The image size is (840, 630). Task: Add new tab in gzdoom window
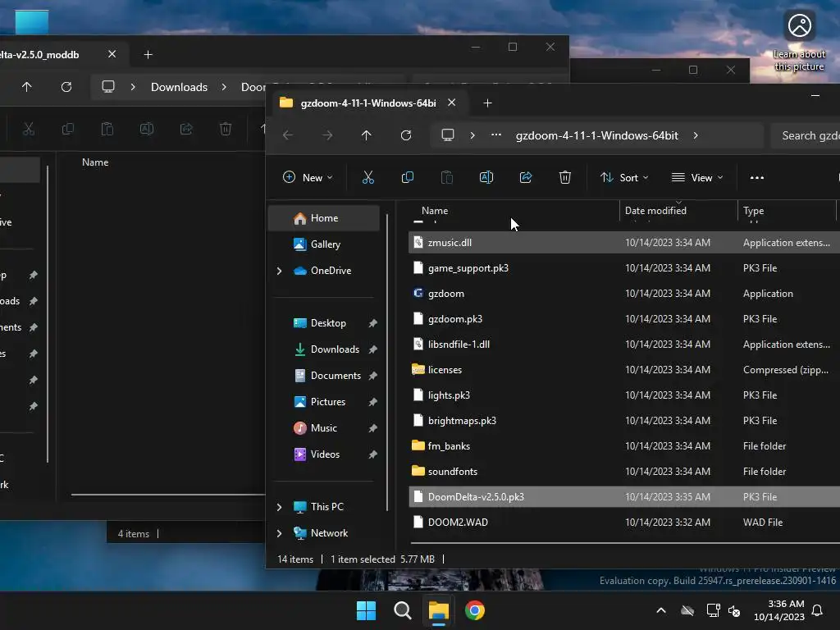tap(487, 103)
